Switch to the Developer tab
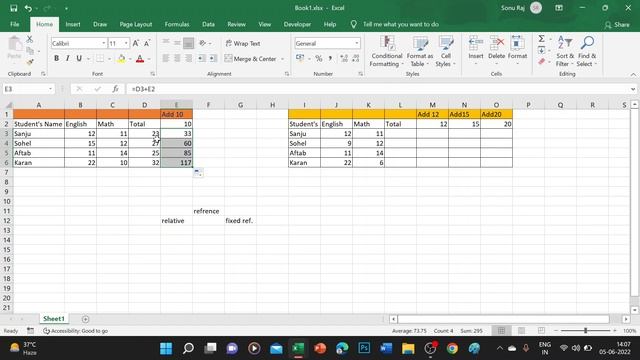This screenshot has width=640, height=360. tap(297, 24)
